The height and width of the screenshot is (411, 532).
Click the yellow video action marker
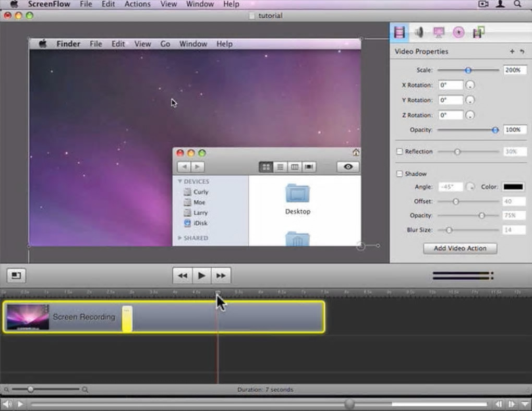[127, 318]
